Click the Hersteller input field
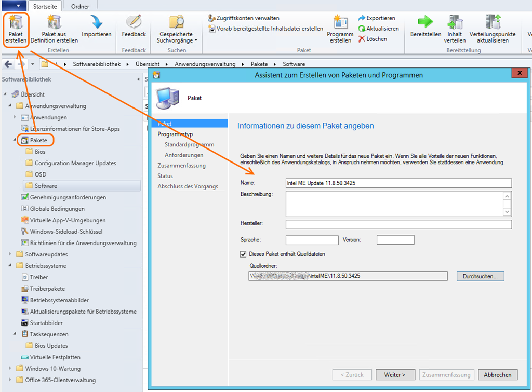 coord(398,224)
